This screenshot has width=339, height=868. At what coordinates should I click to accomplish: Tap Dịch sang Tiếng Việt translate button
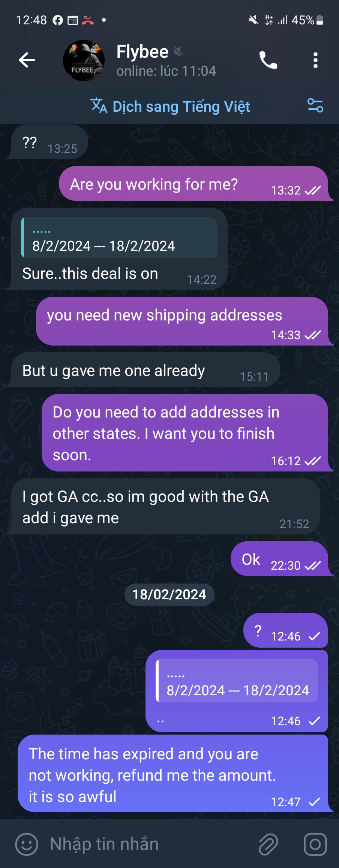(x=181, y=106)
